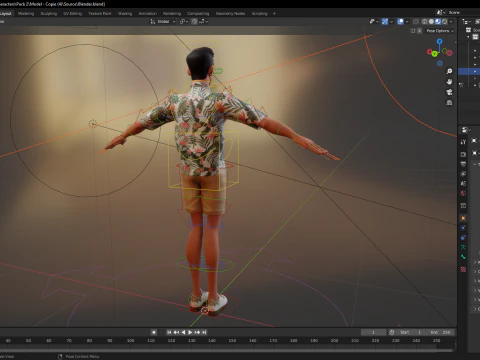Switch to the Animation workspace tab
480x360 pixels.
[148, 14]
